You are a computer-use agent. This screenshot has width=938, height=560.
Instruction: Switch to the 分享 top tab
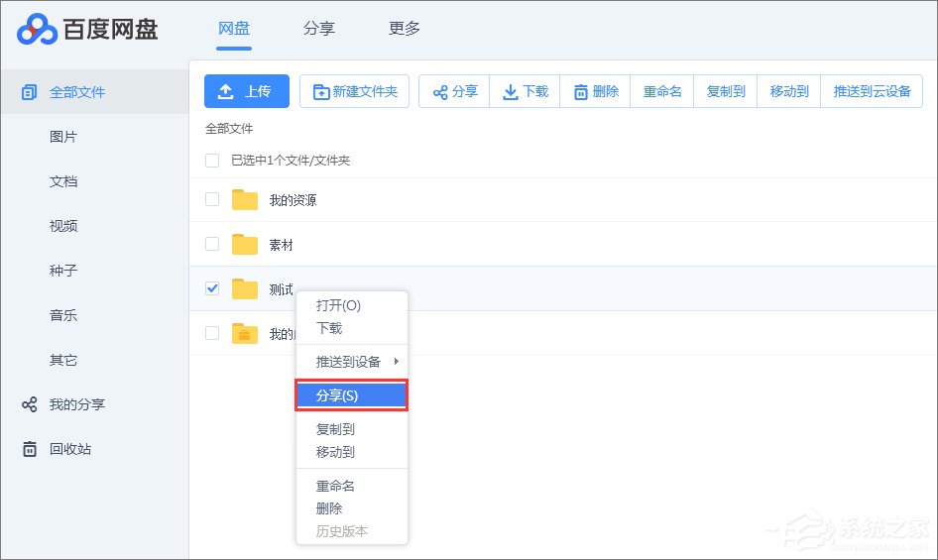pos(319,29)
